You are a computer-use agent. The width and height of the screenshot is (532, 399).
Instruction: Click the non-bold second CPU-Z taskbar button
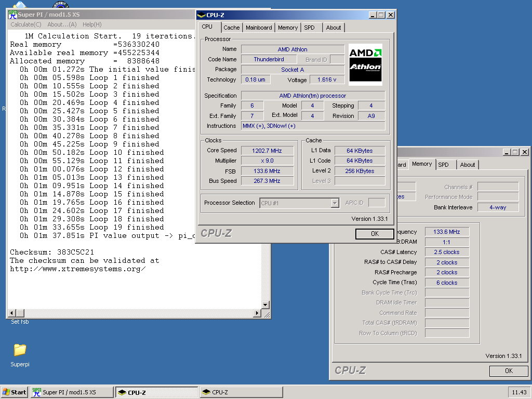(x=241, y=392)
